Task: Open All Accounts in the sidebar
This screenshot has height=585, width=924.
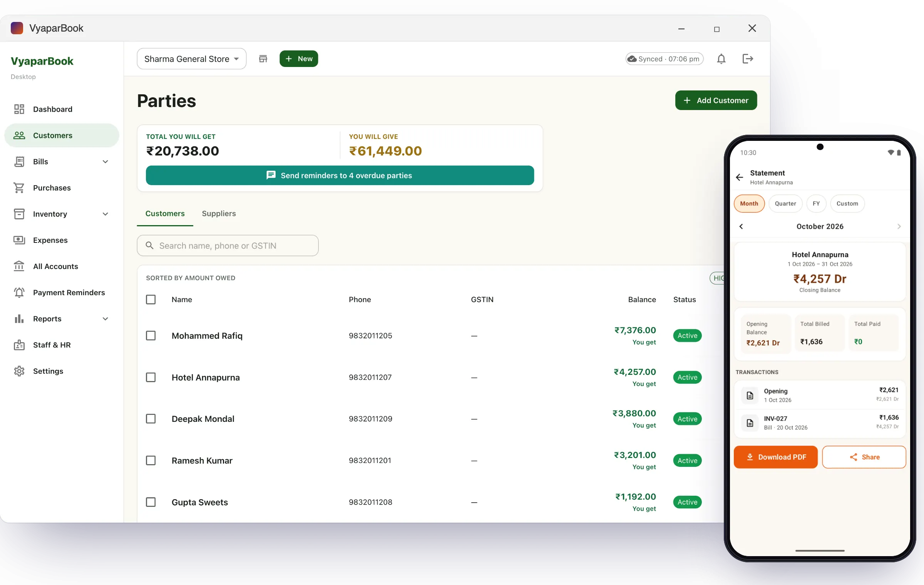Action: click(x=62, y=266)
